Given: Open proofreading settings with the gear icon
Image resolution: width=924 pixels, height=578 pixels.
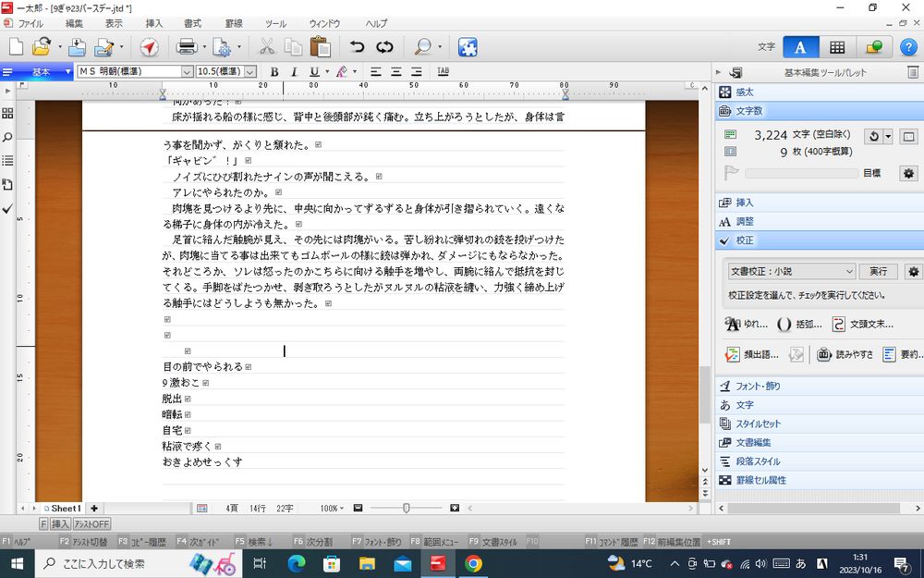Looking at the screenshot, I should pyautogui.click(x=913, y=271).
